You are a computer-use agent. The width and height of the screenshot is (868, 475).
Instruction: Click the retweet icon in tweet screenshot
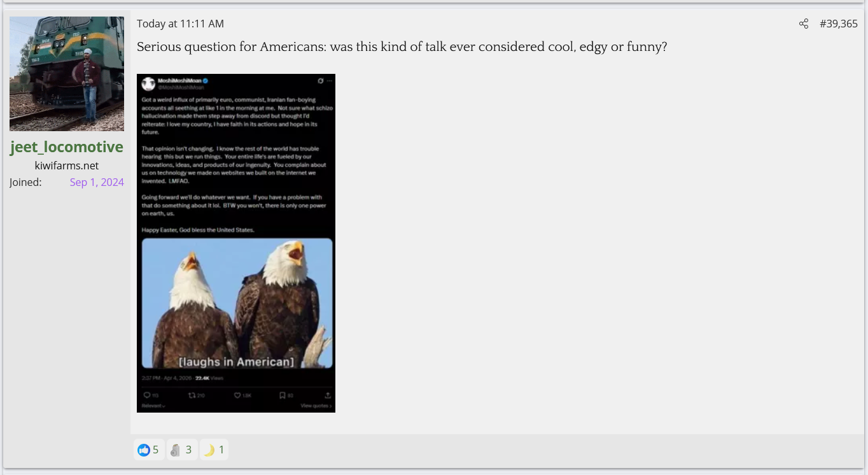point(192,395)
